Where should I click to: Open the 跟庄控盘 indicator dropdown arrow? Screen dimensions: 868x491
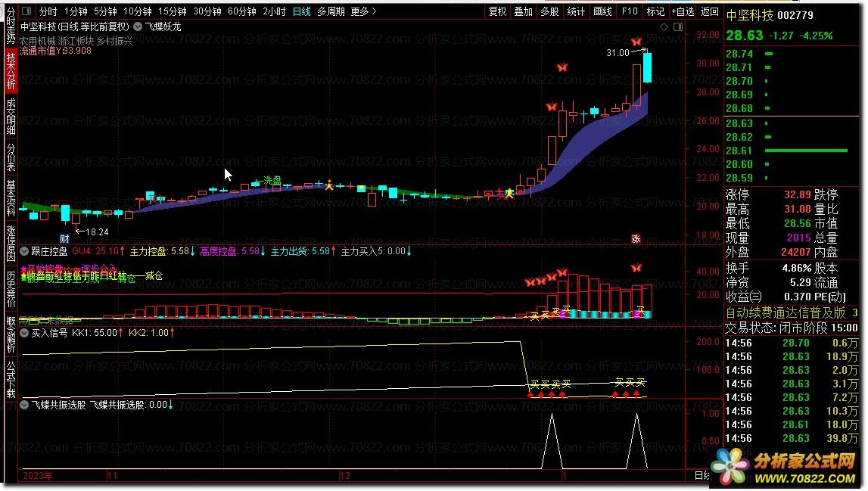pyautogui.click(x=24, y=251)
